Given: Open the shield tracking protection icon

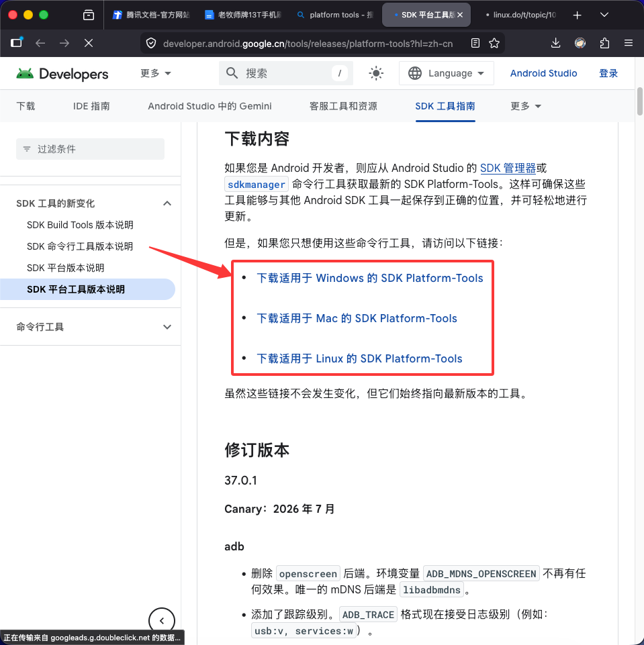Looking at the screenshot, I should tap(151, 43).
